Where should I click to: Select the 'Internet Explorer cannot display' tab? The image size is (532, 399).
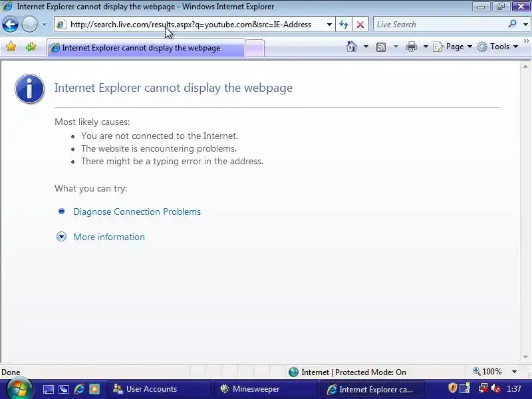click(x=146, y=48)
